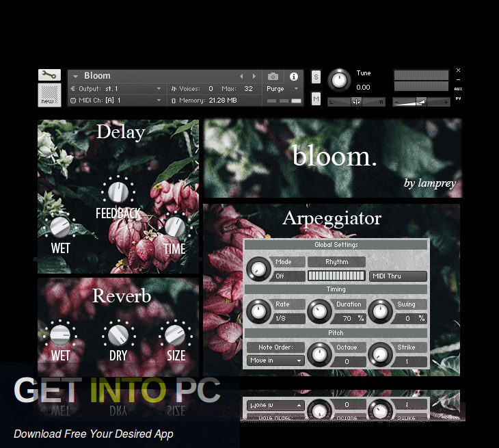499x448 pixels.
Task: Click the Timing section header
Action: (x=336, y=289)
